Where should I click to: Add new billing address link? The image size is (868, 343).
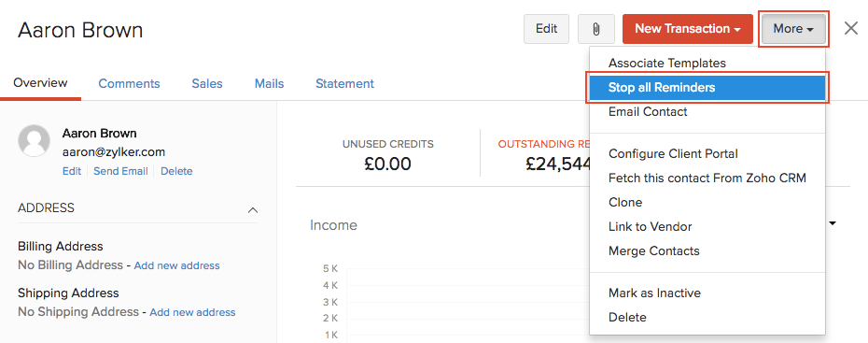click(176, 266)
